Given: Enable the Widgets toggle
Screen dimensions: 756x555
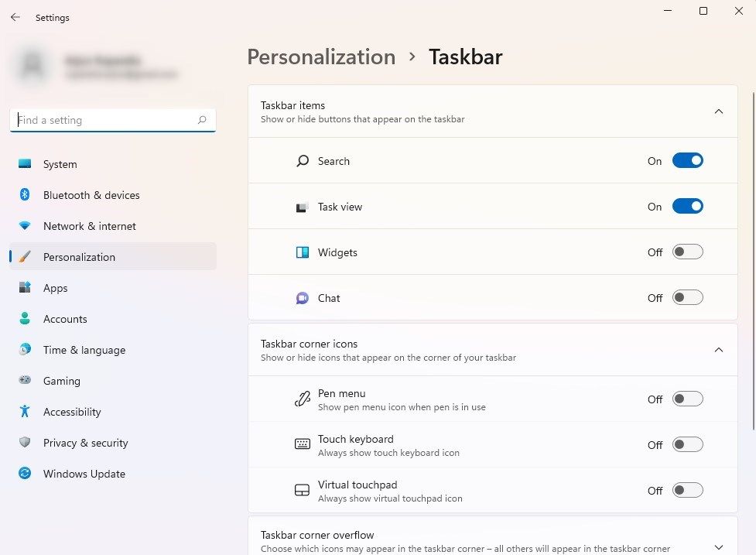Looking at the screenshot, I should 687,252.
